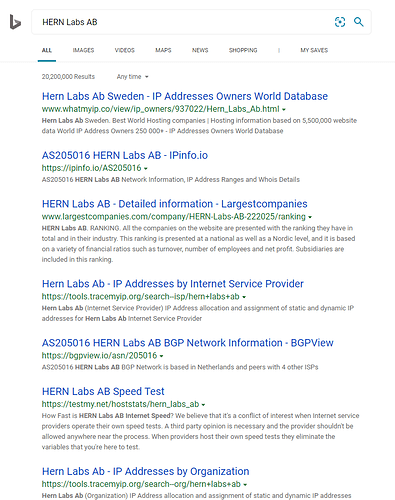This screenshot has height=500, width=395.
Task: Click the tracemyip.org search--isp URL text
Action: pos(141,296)
